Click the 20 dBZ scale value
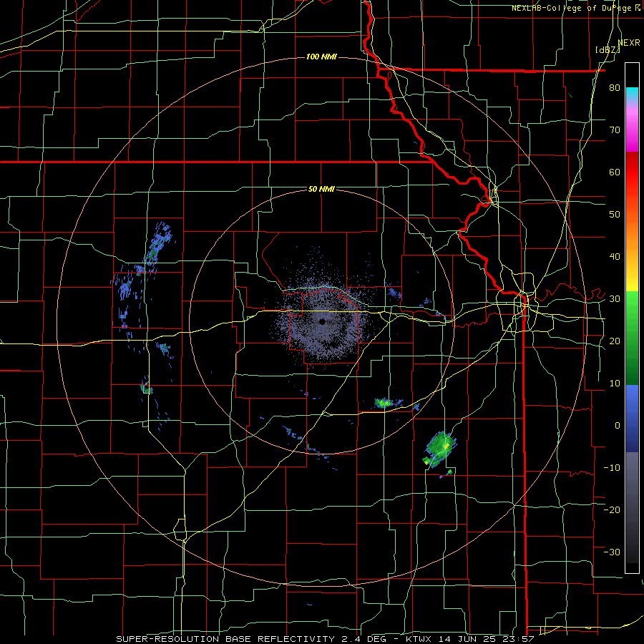 tap(615, 341)
